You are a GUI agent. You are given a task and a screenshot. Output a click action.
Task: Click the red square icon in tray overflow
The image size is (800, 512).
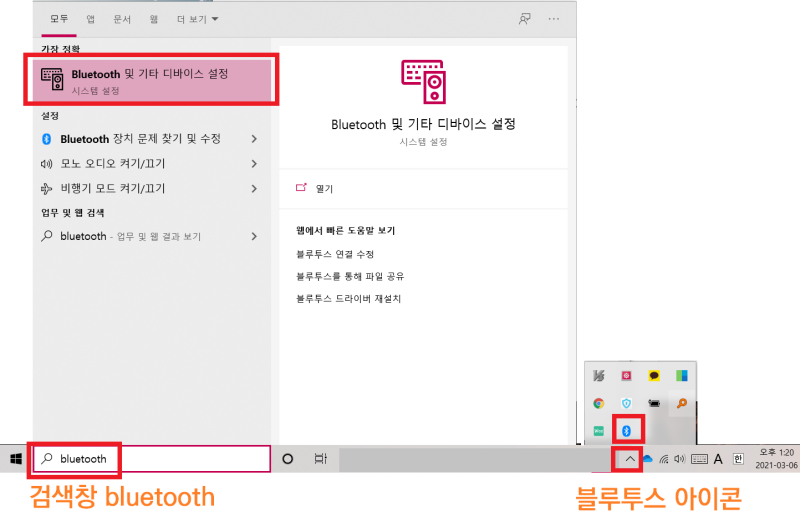tap(627, 376)
